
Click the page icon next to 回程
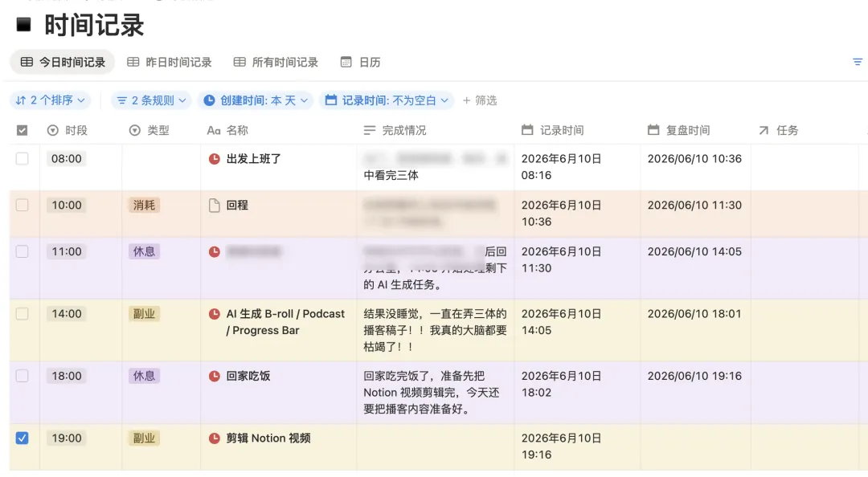215,206
